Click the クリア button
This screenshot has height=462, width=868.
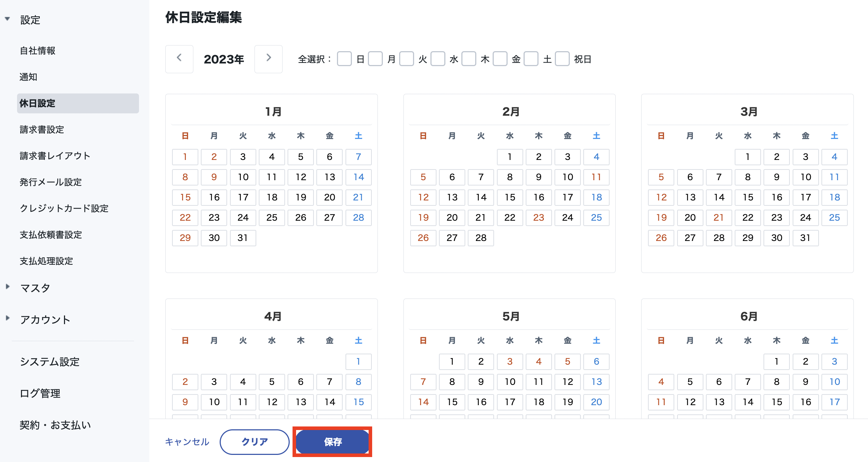pos(254,442)
